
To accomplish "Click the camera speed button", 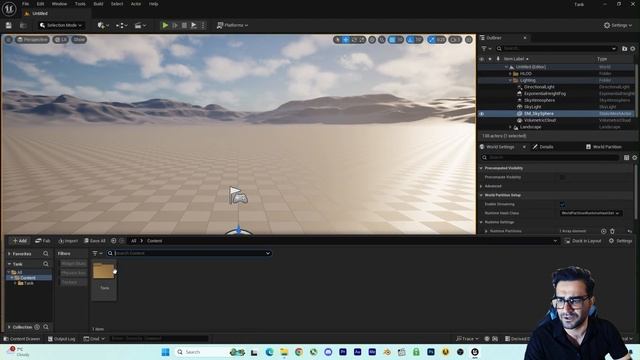I will coord(455,40).
